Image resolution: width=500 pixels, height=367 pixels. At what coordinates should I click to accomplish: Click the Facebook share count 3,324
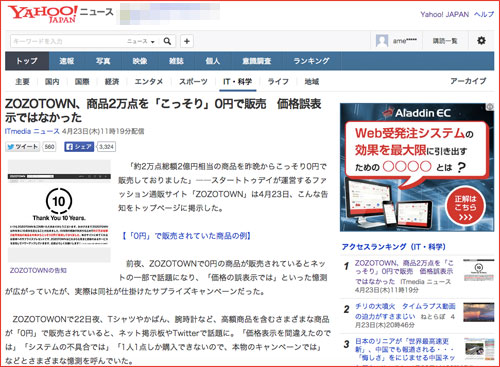tap(106, 147)
